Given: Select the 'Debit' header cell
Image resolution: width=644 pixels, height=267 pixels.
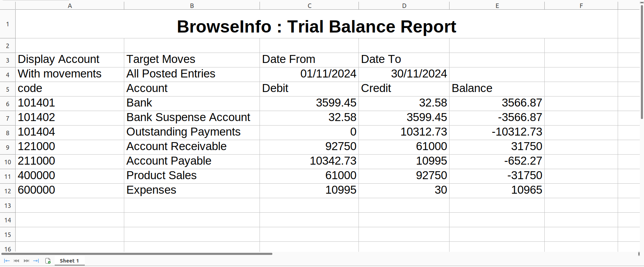Looking at the screenshot, I should tap(309, 89).
